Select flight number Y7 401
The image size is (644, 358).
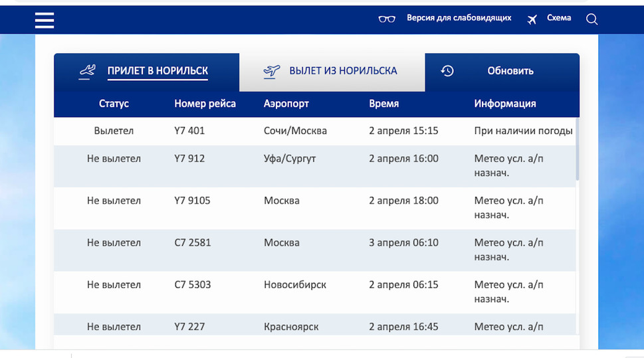coord(189,131)
